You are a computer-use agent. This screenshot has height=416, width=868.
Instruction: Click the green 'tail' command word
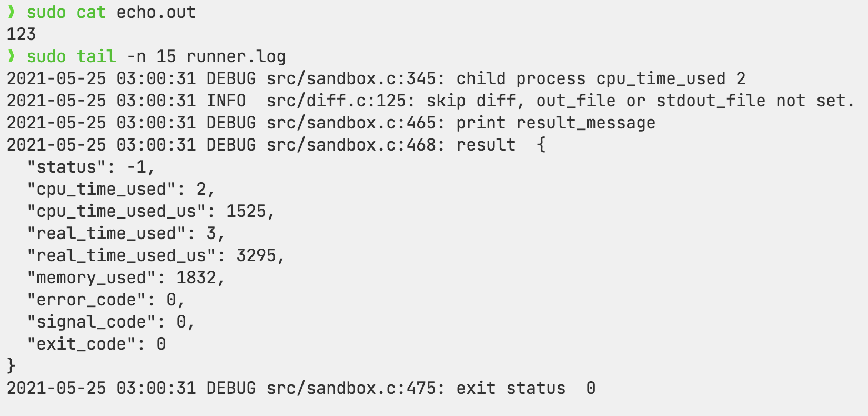[96, 56]
